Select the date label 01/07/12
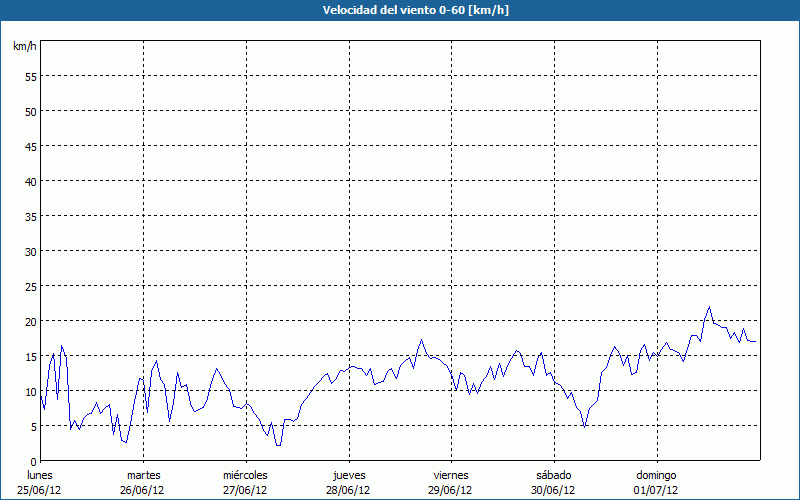 pos(656,490)
